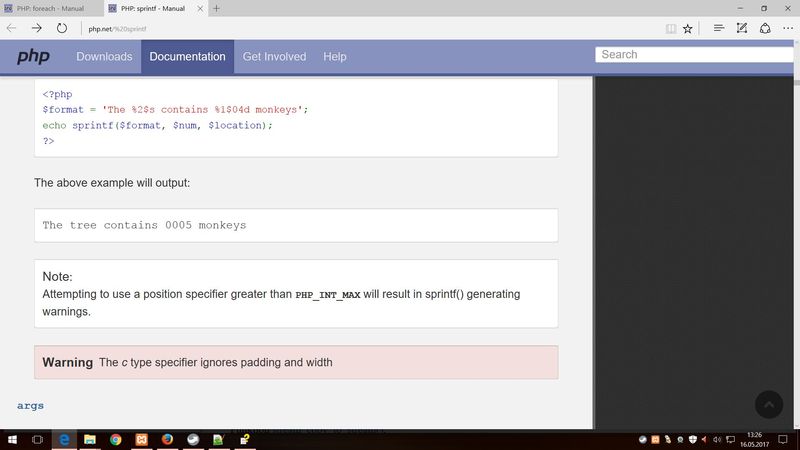The height and width of the screenshot is (450, 800).
Task: Add page to favorites star
Action: (688, 29)
